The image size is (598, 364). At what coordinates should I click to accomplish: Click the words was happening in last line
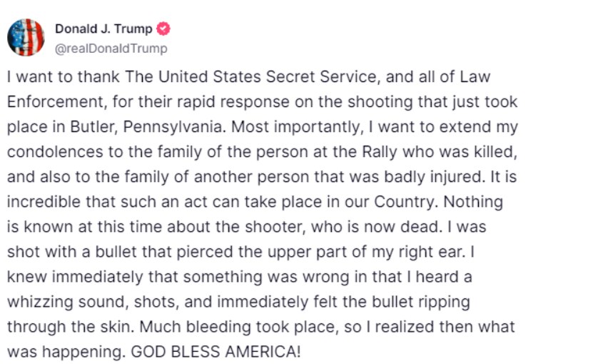(x=64, y=351)
